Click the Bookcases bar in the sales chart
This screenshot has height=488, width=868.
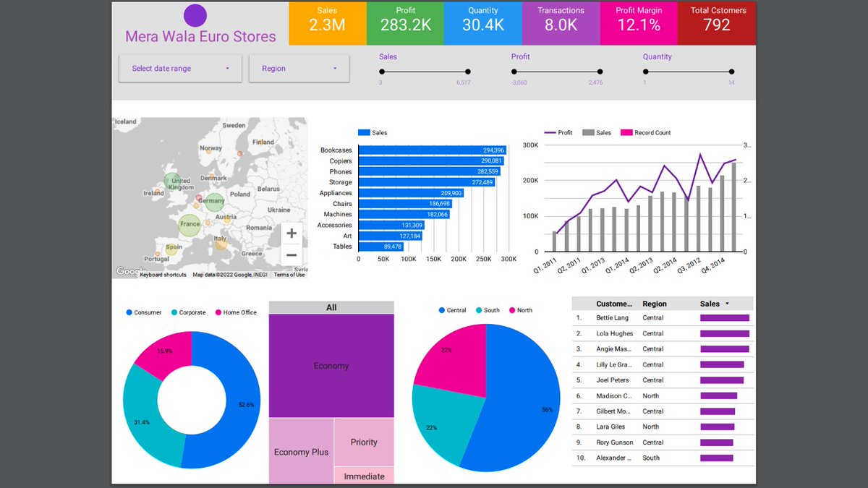pos(434,150)
